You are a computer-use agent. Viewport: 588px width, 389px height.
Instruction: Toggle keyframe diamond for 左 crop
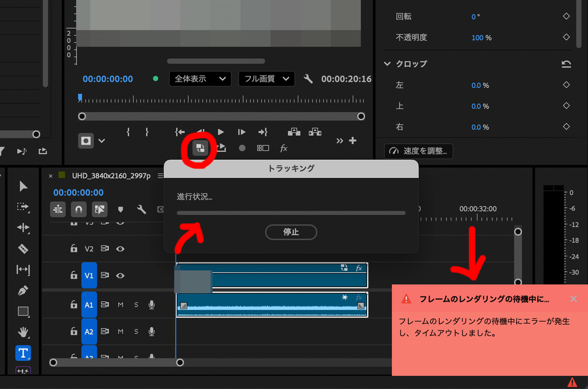point(566,85)
